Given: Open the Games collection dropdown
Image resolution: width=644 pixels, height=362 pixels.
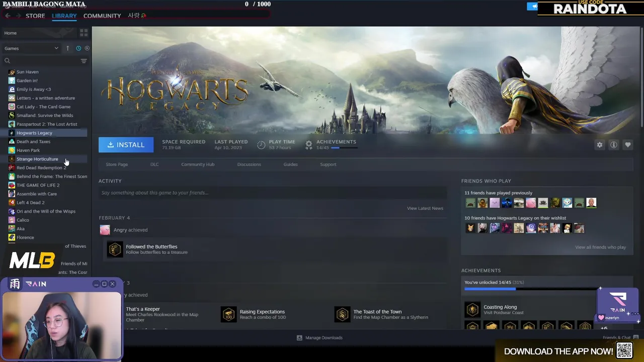Looking at the screenshot, I should 31,48.
